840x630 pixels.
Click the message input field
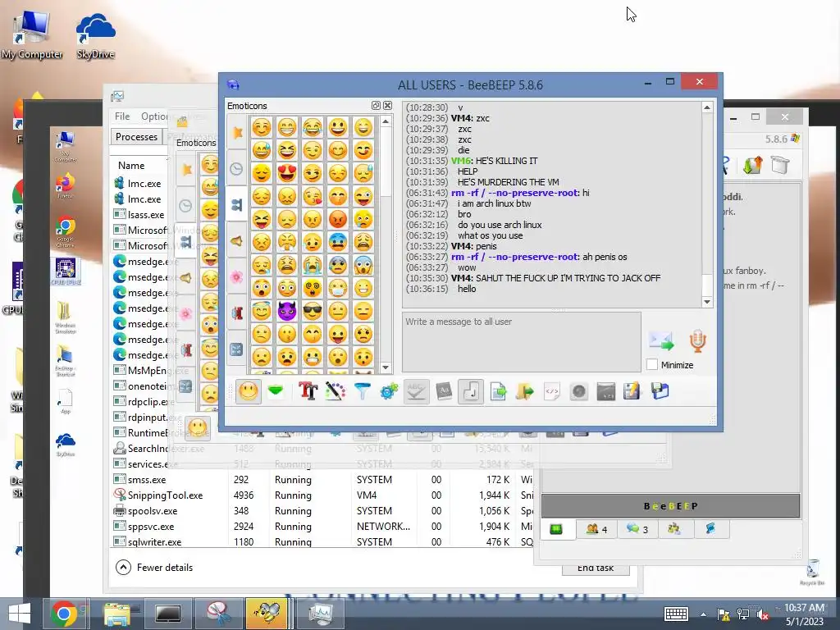point(521,342)
